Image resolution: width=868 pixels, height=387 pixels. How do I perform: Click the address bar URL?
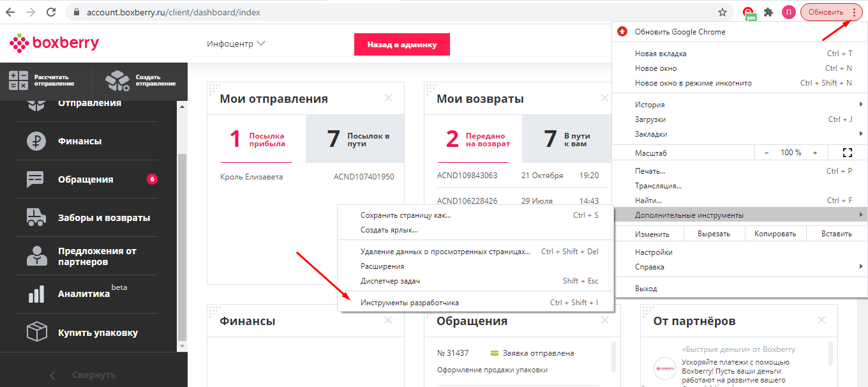174,12
